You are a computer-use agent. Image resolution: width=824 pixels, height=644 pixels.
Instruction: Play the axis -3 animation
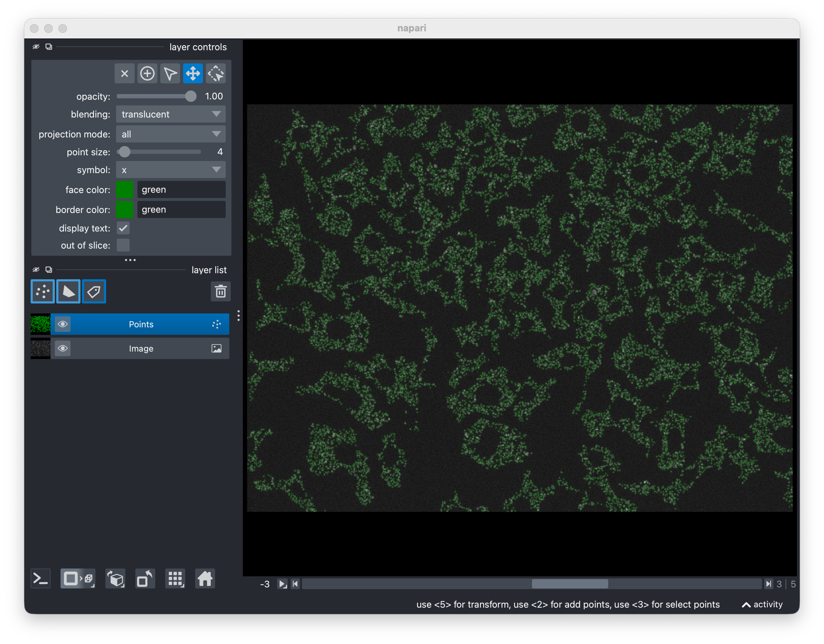[x=282, y=584]
